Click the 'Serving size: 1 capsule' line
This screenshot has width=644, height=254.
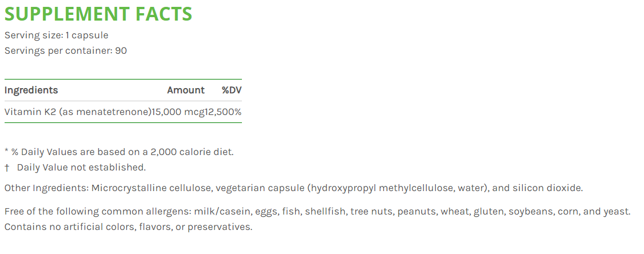point(56,35)
